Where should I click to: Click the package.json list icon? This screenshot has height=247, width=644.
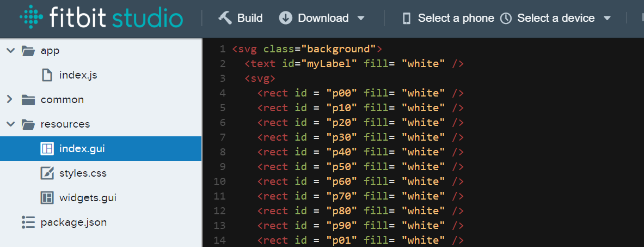tap(28, 222)
